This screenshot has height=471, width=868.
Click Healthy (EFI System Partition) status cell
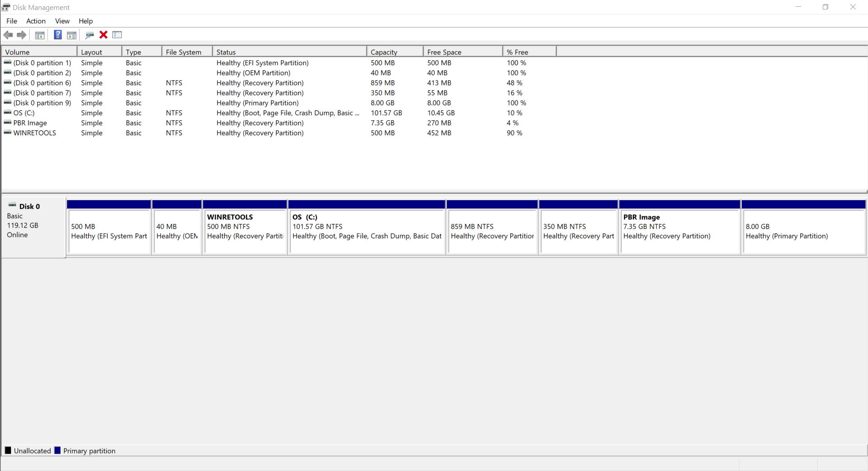(x=262, y=63)
